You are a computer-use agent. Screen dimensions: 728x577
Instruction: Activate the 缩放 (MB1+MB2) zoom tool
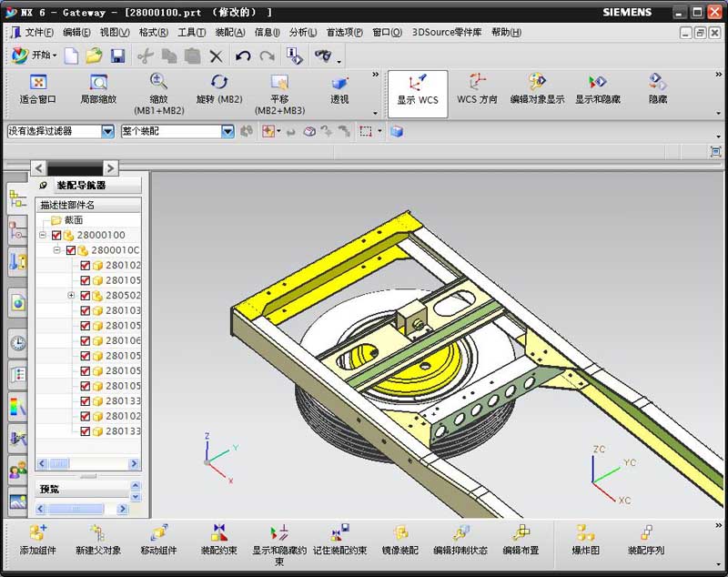click(x=158, y=82)
